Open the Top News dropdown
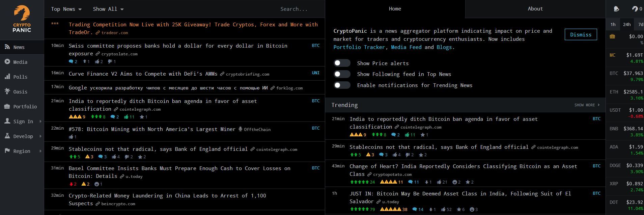Viewport: 644px width, 215px height. pos(66,9)
